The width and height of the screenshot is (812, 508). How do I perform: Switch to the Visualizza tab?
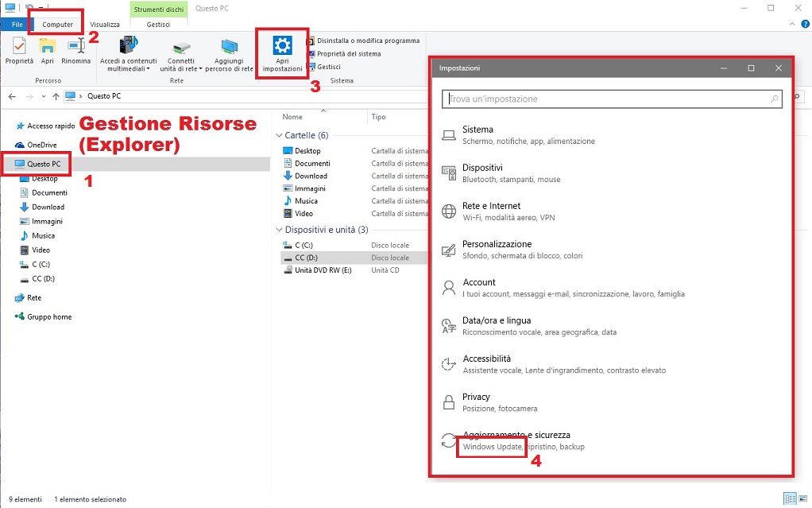coord(105,25)
